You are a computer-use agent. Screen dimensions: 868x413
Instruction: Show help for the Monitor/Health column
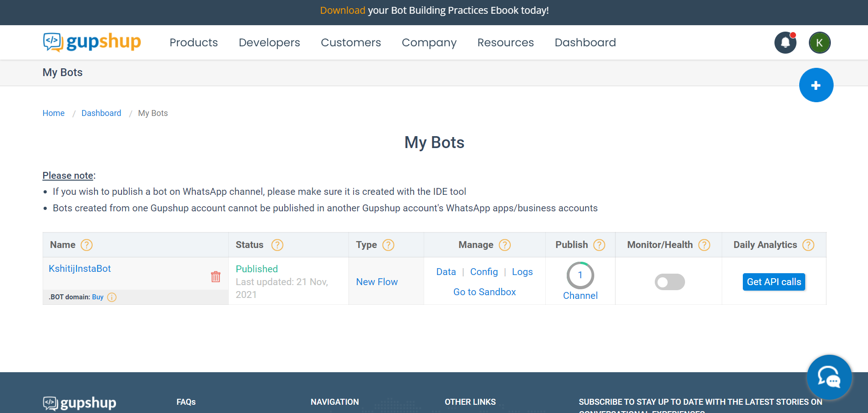[x=704, y=245]
